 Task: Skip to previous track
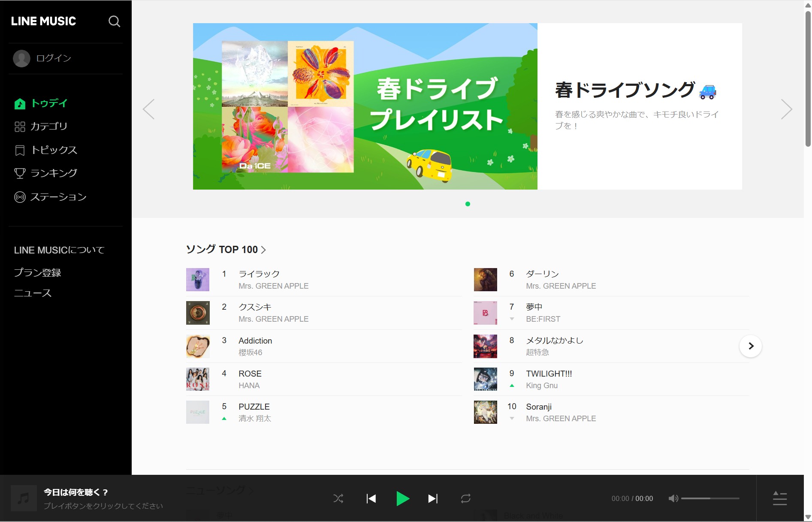(x=371, y=498)
